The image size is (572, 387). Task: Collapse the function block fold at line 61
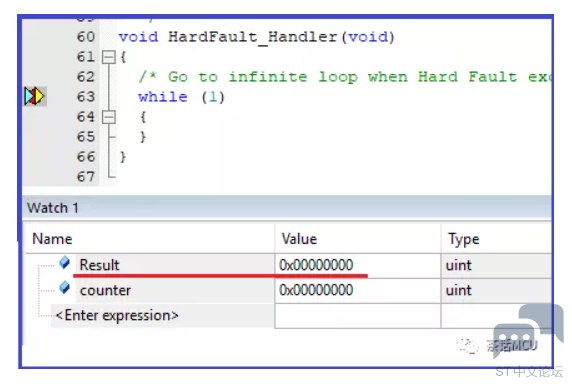point(108,57)
